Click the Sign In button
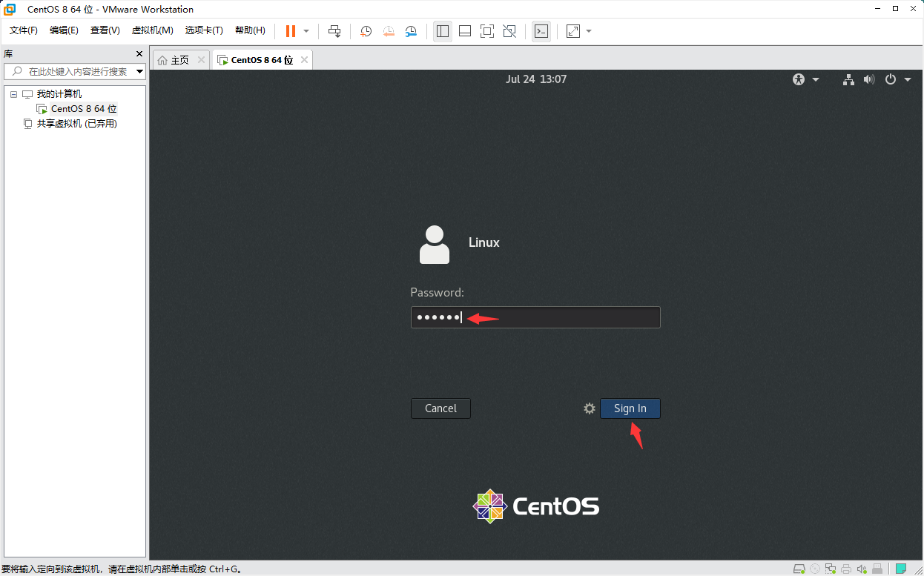 click(630, 408)
